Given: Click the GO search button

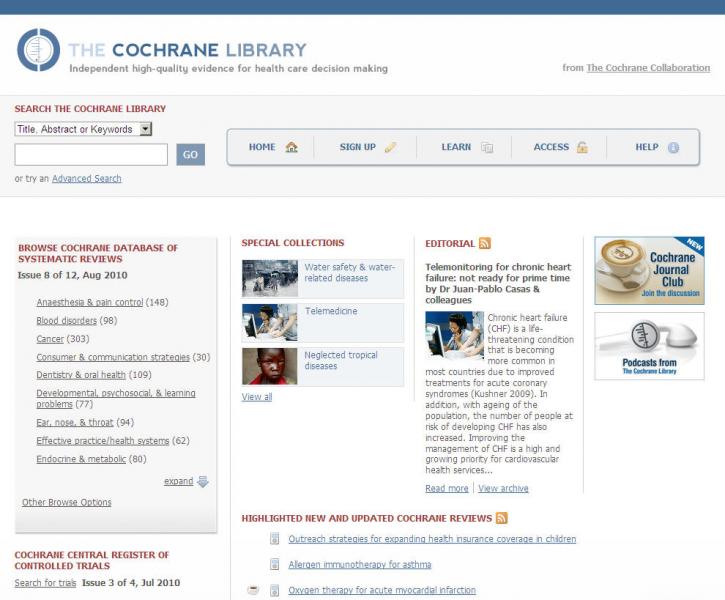Looking at the screenshot, I should coord(190,154).
